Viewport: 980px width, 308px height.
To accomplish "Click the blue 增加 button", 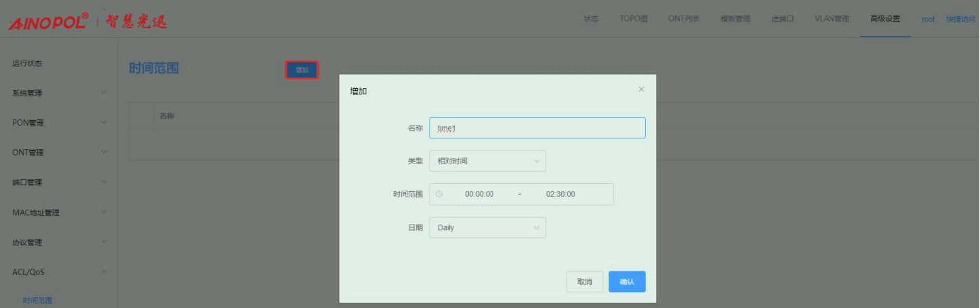I will pos(302,70).
